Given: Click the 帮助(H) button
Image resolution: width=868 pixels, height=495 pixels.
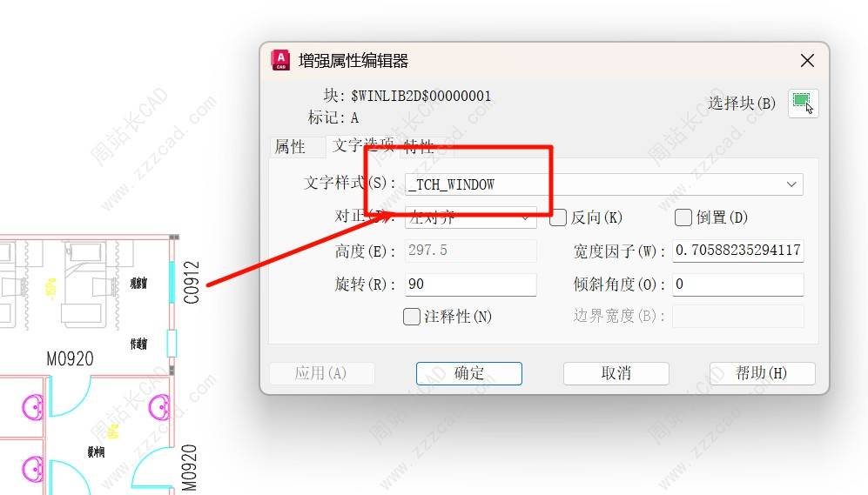Looking at the screenshot, I should coord(763,373).
